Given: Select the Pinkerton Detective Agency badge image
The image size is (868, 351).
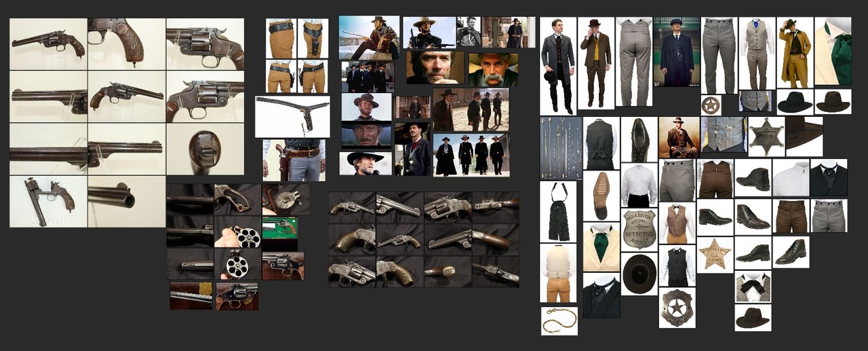Looking at the screenshot, I should click(639, 227).
